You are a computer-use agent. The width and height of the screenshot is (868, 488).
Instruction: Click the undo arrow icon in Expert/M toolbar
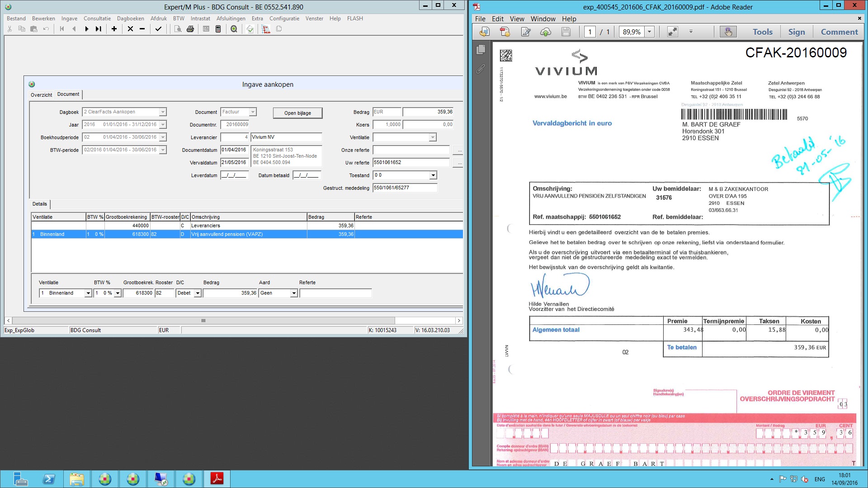(x=46, y=29)
